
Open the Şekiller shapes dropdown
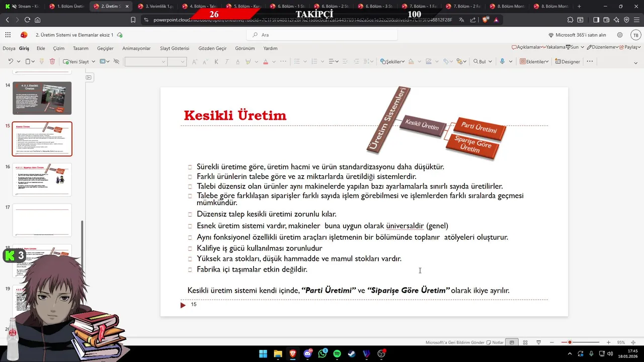392,61
